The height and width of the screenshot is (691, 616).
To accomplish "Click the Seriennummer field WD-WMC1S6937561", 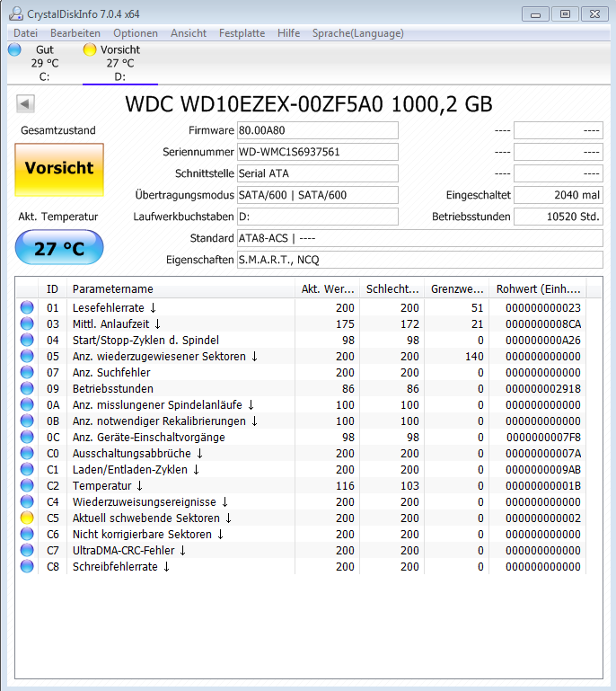I will [x=318, y=152].
